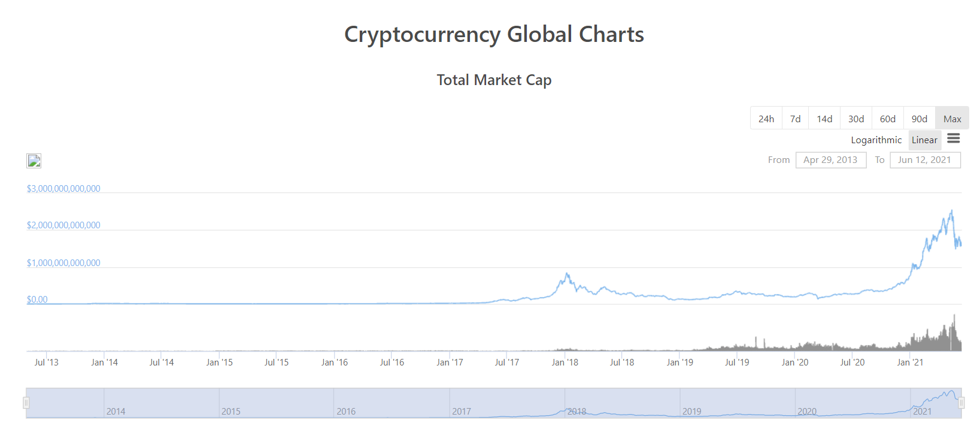Click the broken image placeholder icon
The width and height of the screenshot is (980, 429).
tap(34, 161)
